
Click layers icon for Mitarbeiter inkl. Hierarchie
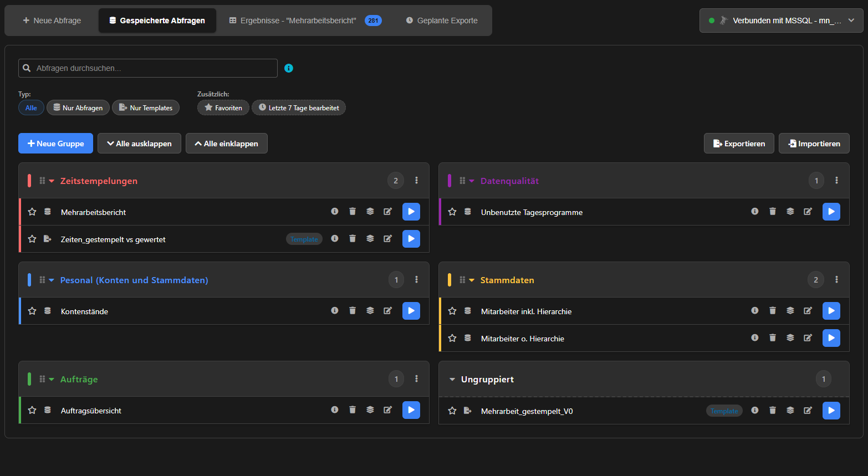point(790,311)
